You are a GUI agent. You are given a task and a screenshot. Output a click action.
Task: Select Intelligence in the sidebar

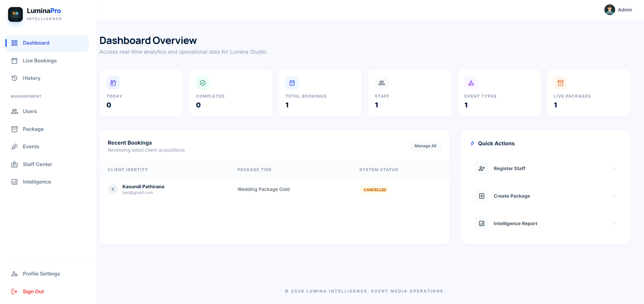point(47,182)
